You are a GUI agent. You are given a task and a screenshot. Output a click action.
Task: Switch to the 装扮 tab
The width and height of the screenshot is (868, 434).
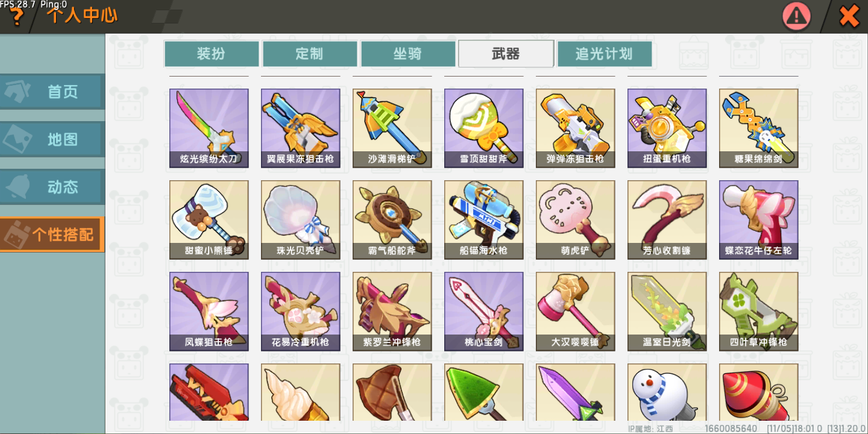pos(212,54)
